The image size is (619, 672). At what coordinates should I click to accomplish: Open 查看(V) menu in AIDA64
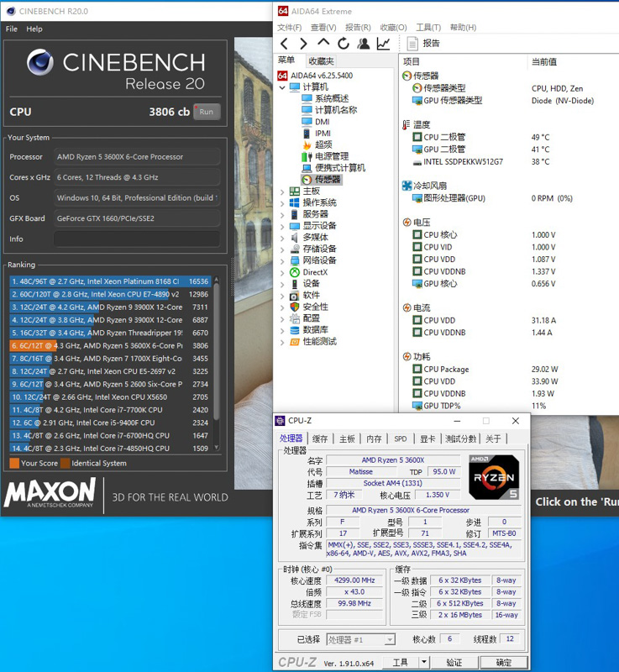pyautogui.click(x=323, y=28)
